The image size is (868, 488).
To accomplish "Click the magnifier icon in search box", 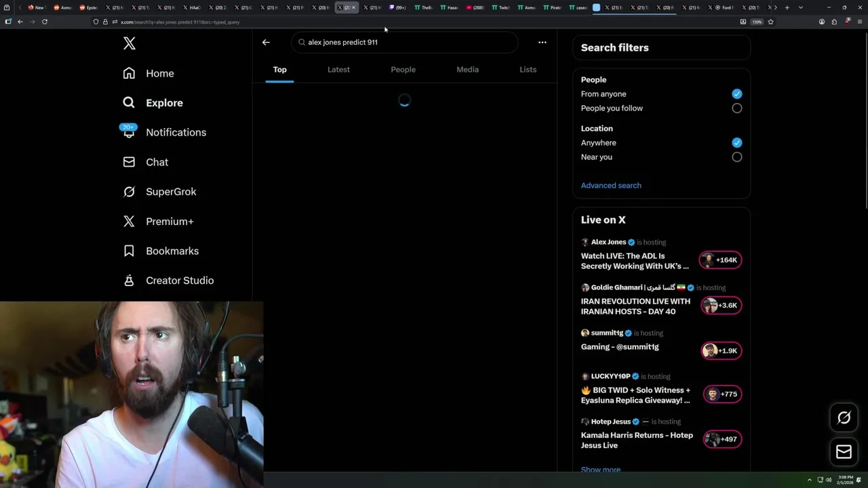I will tap(302, 42).
